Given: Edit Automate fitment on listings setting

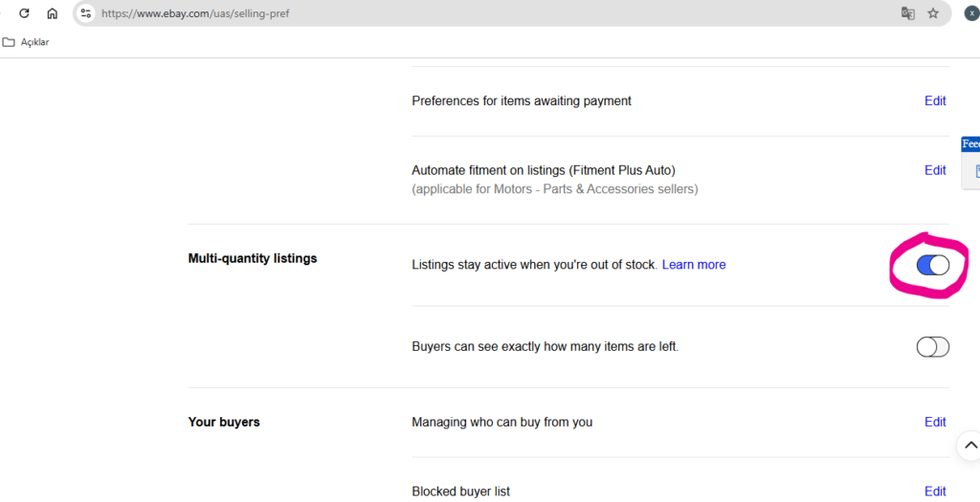Looking at the screenshot, I should click(935, 170).
